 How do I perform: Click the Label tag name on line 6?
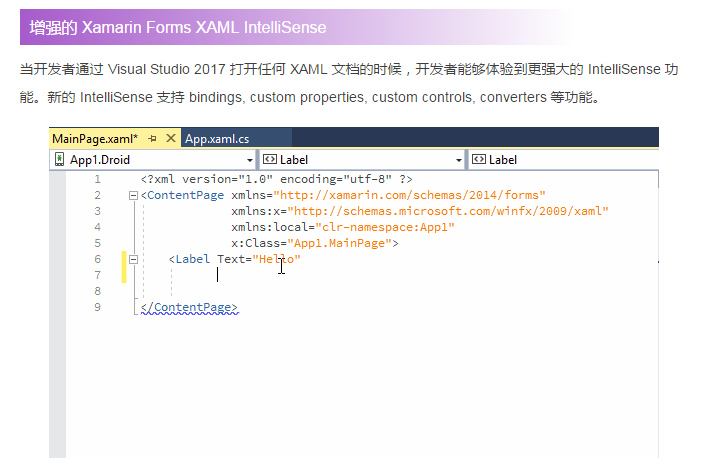click(192, 259)
